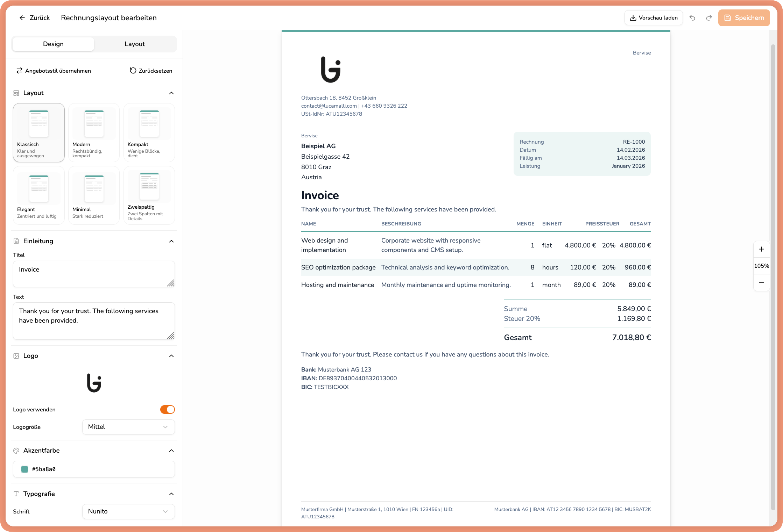Click the back arrow next to Zurück
The image size is (783, 532).
click(x=22, y=17)
